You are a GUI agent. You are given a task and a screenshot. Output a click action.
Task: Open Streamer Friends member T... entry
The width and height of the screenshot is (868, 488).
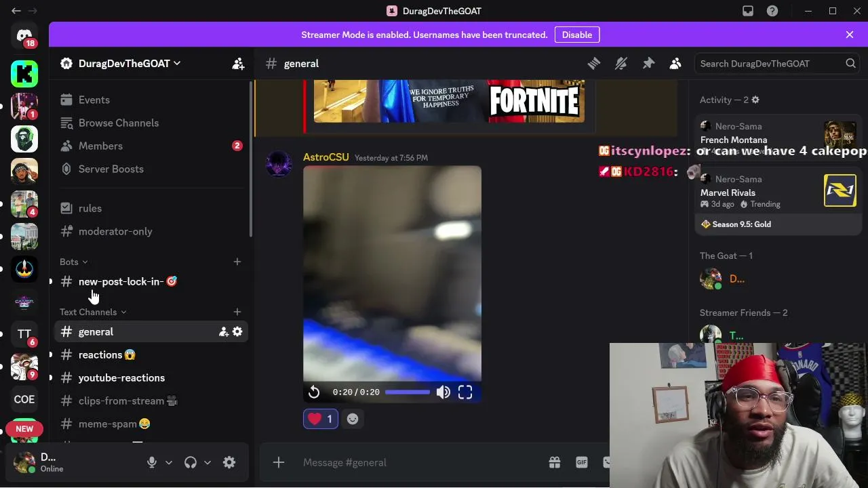pos(778,335)
